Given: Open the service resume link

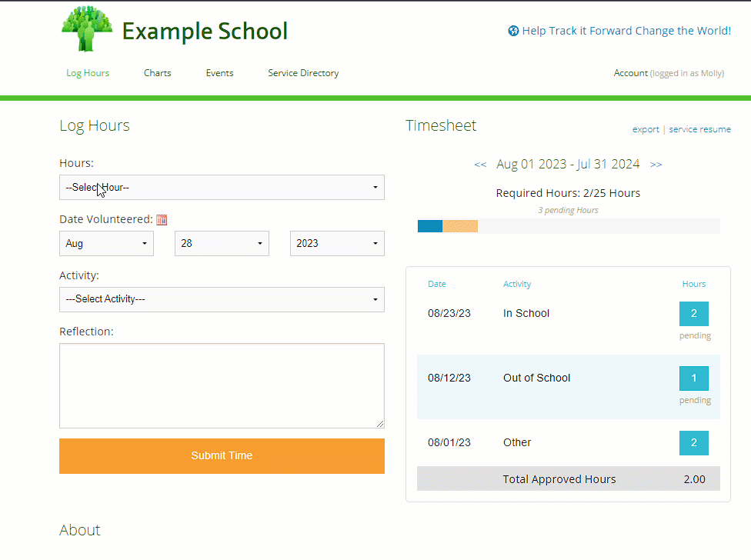Looking at the screenshot, I should point(700,129).
